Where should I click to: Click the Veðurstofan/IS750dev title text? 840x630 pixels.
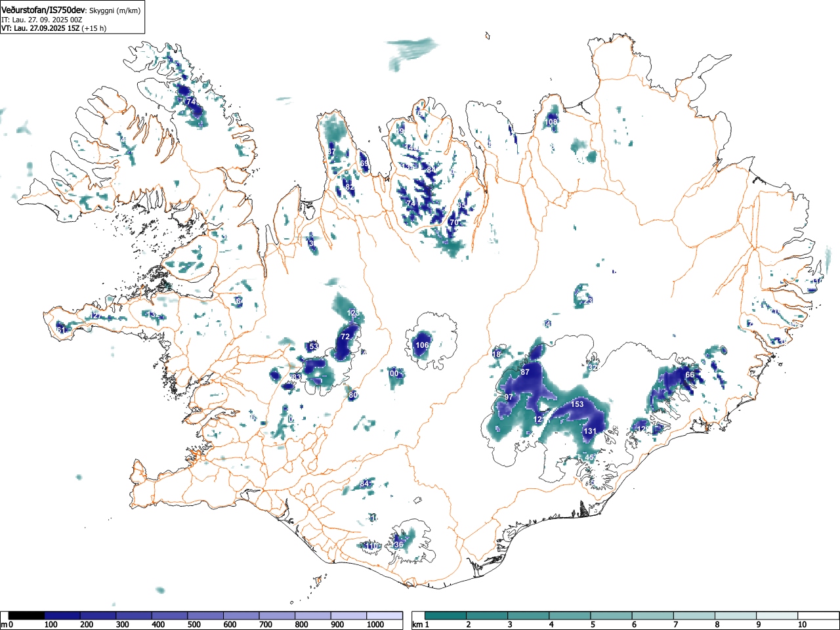[x=43, y=10]
